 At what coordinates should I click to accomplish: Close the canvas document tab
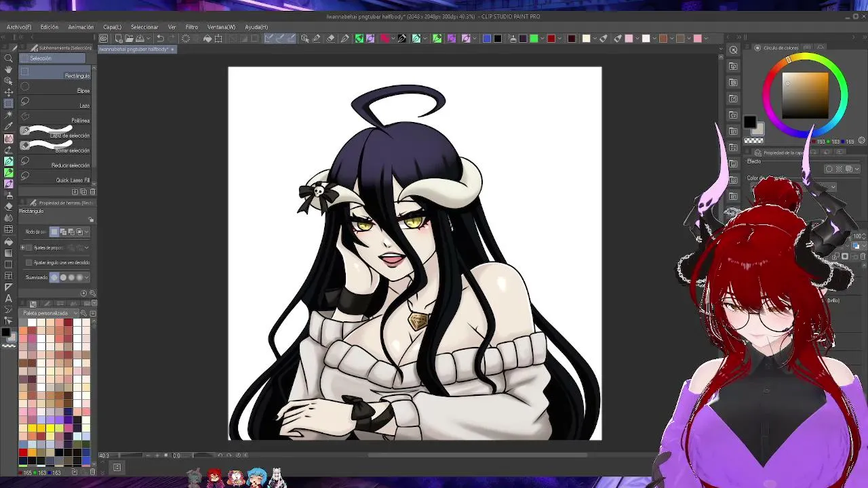173,49
